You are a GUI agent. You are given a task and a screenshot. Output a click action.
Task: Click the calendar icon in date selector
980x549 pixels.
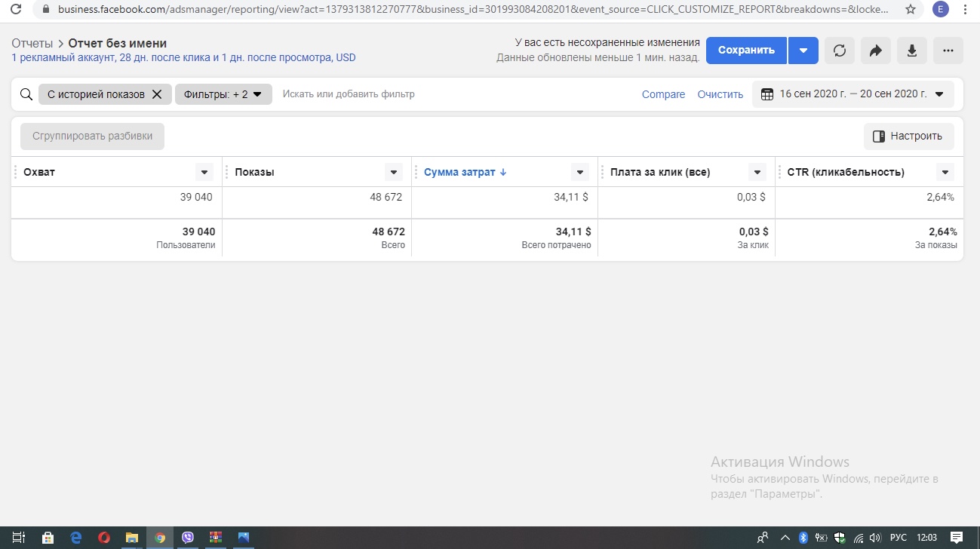[767, 94]
